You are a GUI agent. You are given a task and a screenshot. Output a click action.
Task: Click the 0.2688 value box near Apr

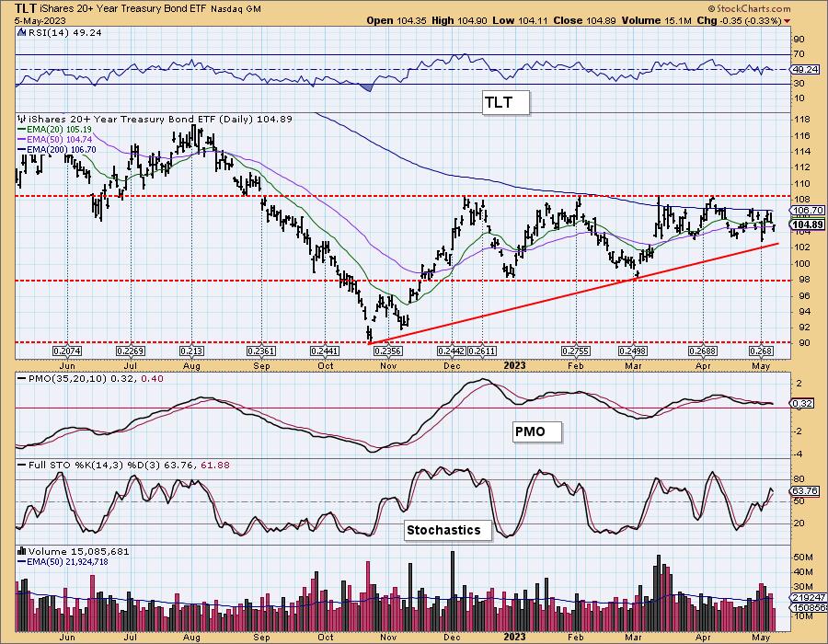tap(703, 351)
